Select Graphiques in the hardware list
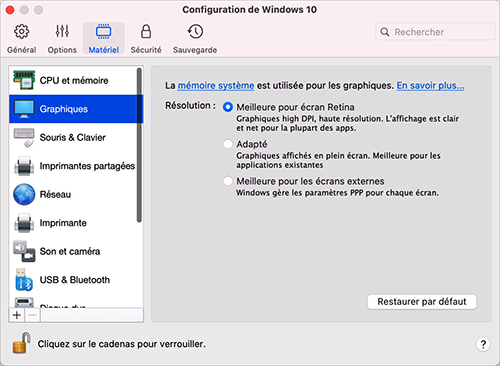Screen dimensions: 500x366 pyautogui.click(x=76, y=109)
